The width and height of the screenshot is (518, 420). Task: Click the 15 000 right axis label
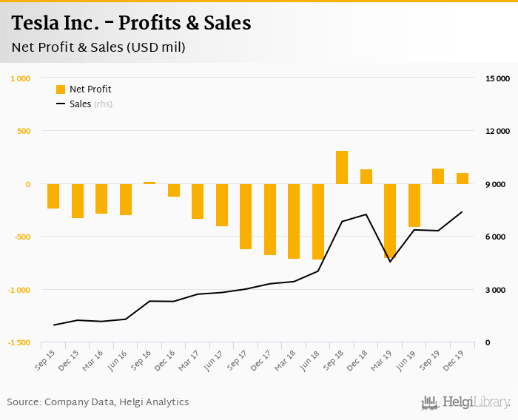(498, 78)
